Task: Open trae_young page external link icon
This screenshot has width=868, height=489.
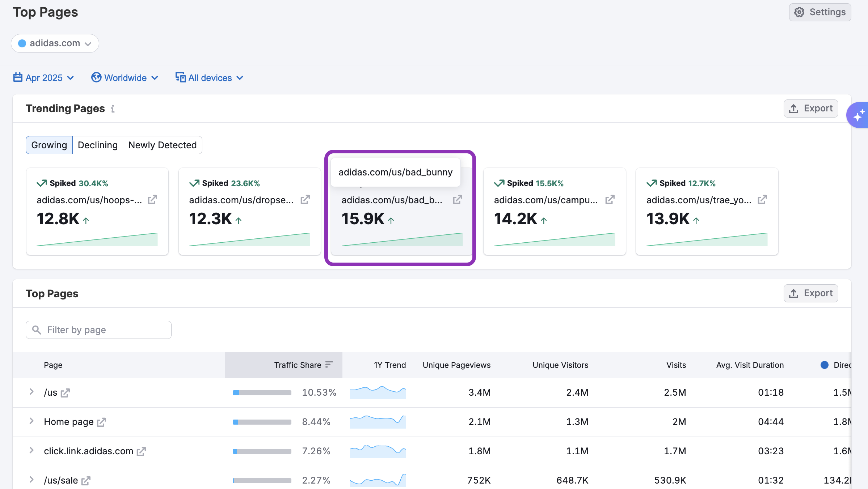Action: point(762,200)
